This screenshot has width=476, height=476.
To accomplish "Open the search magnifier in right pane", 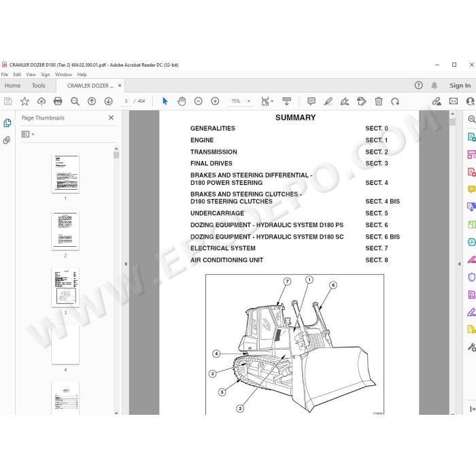I will (x=471, y=119).
